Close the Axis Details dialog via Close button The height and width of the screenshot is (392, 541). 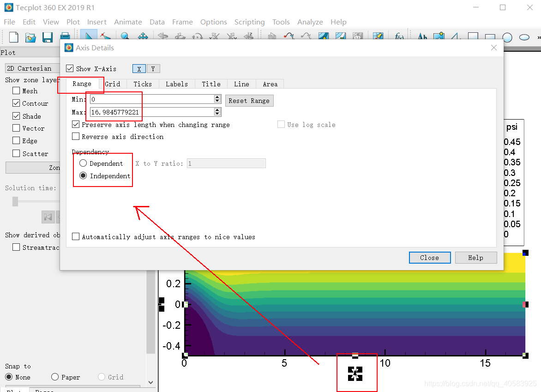(x=430, y=258)
